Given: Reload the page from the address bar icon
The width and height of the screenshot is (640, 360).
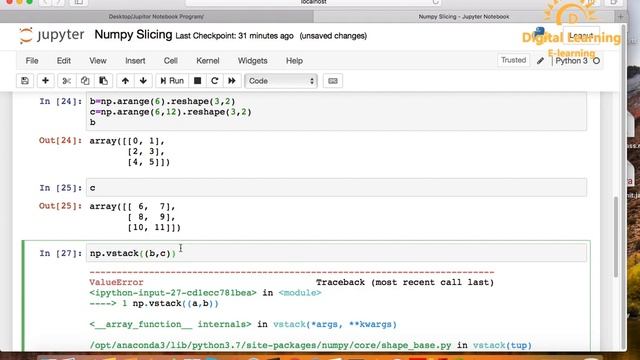Looking at the screenshot, I should click(436, 2).
